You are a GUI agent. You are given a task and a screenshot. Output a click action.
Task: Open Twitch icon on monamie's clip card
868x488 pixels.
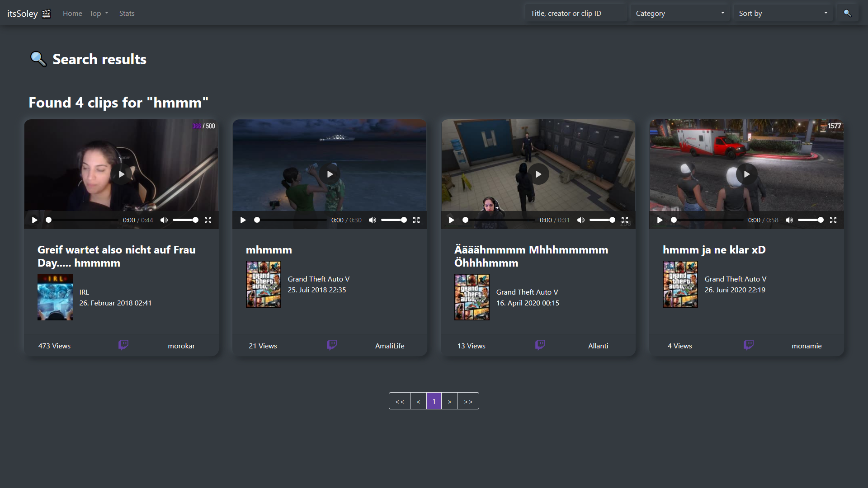pos(749,345)
